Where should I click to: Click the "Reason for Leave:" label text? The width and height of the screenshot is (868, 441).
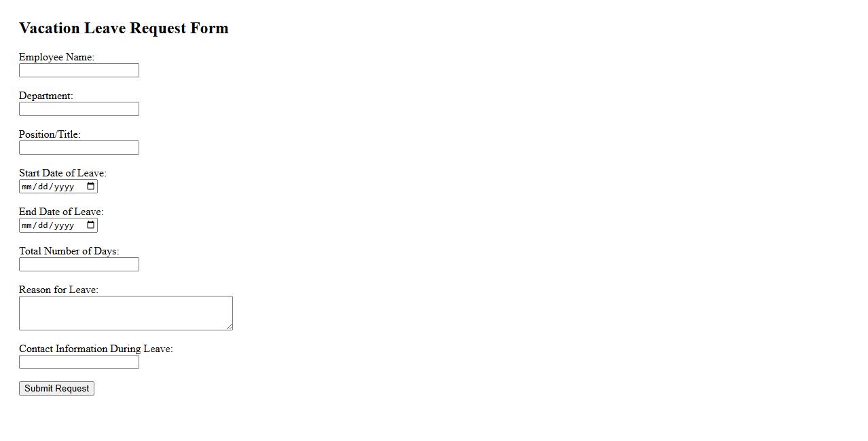[58, 290]
